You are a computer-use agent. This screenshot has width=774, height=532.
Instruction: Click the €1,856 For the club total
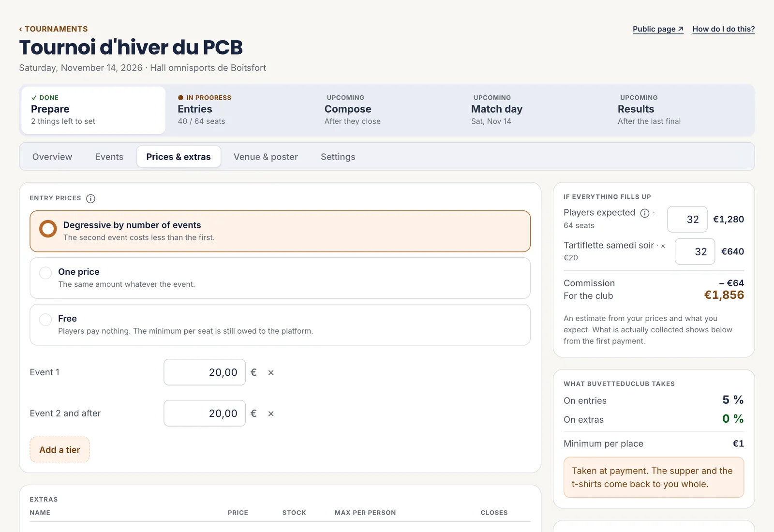click(724, 295)
